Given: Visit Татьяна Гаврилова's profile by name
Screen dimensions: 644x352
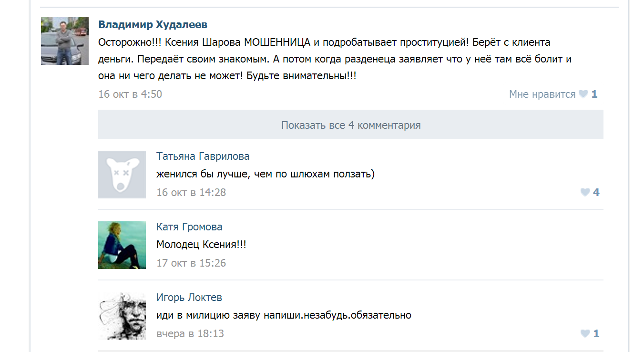Looking at the screenshot, I should click(203, 156).
